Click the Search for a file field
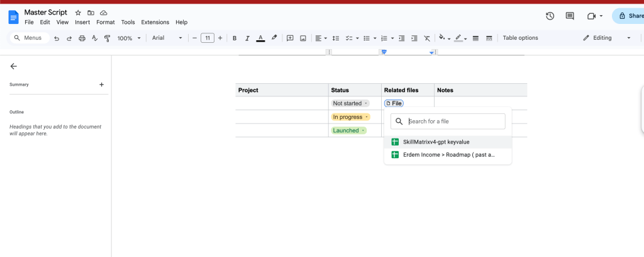Screen dimensions: 644x257 (448, 122)
